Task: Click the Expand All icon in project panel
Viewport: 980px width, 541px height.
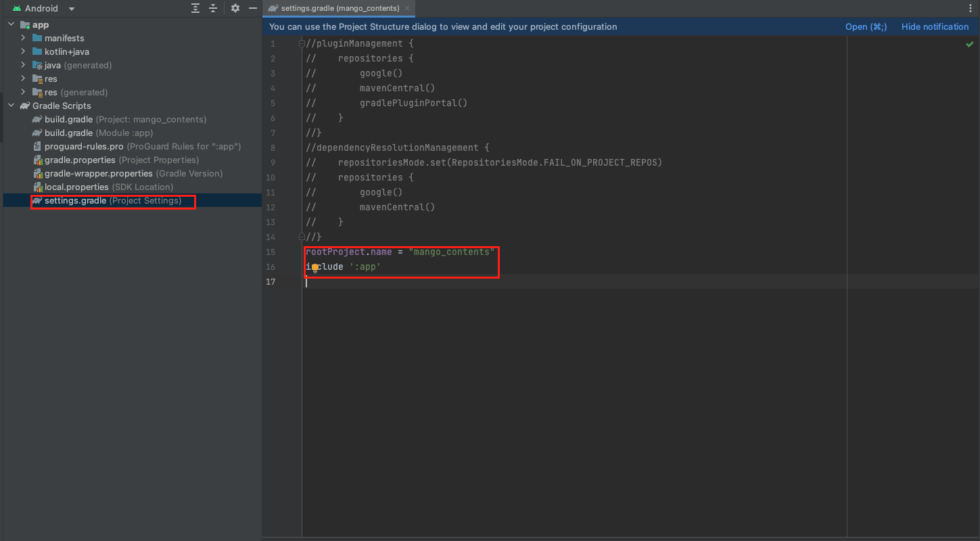Action: pos(195,8)
